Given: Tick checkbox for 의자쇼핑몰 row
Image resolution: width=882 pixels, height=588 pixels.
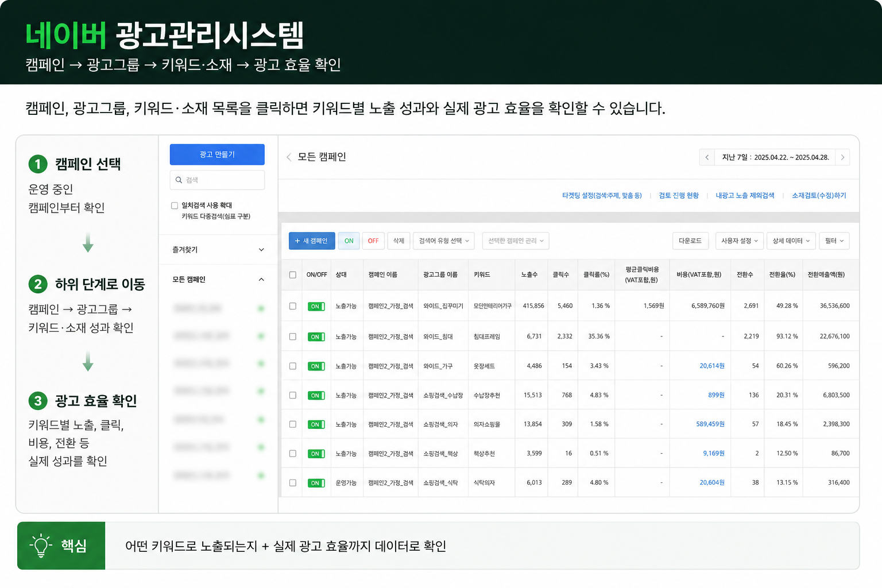Looking at the screenshot, I should pos(293,424).
